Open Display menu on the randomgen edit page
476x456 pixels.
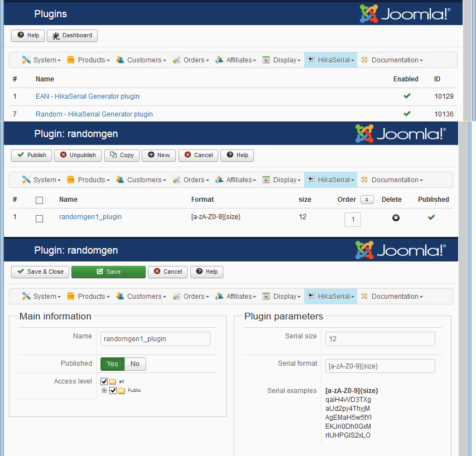tap(281, 296)
